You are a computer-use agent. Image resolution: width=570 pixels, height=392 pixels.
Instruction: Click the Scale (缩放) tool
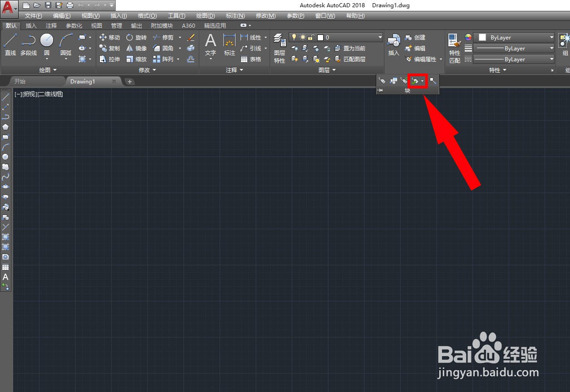tap(137, 59)
